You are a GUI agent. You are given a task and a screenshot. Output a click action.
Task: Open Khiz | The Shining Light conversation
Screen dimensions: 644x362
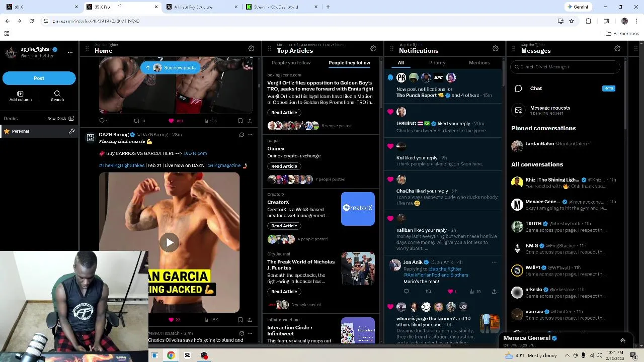pos(565,183)
